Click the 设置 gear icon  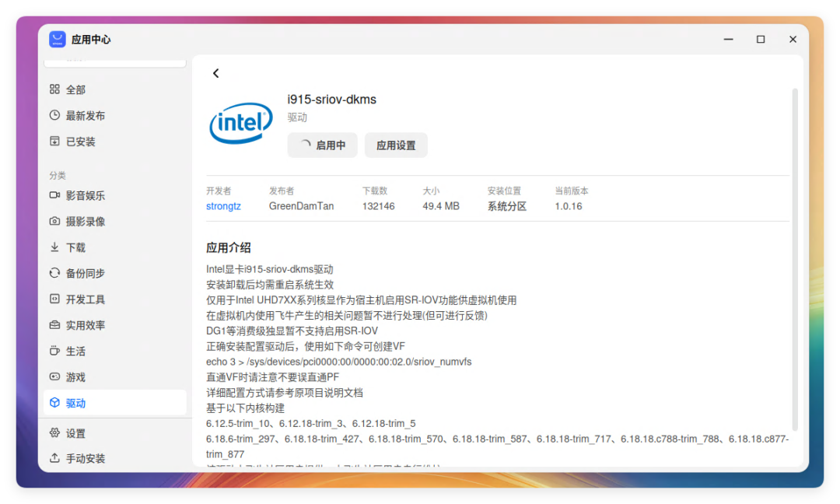tap(54, 432)
